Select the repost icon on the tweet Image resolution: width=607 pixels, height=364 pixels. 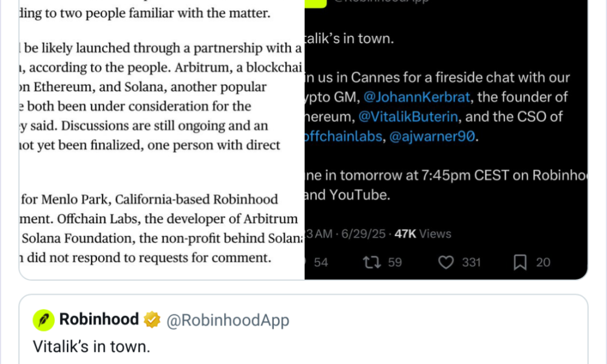click(x=372, y=262)
